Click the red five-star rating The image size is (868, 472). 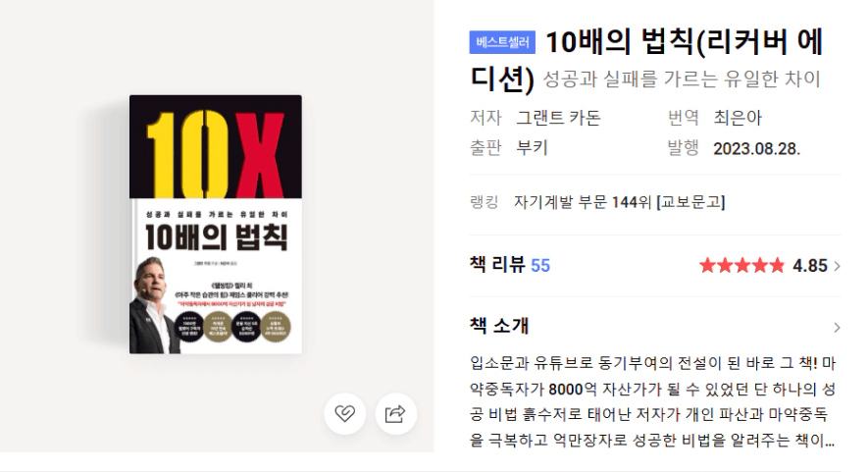tap(741, 265)
